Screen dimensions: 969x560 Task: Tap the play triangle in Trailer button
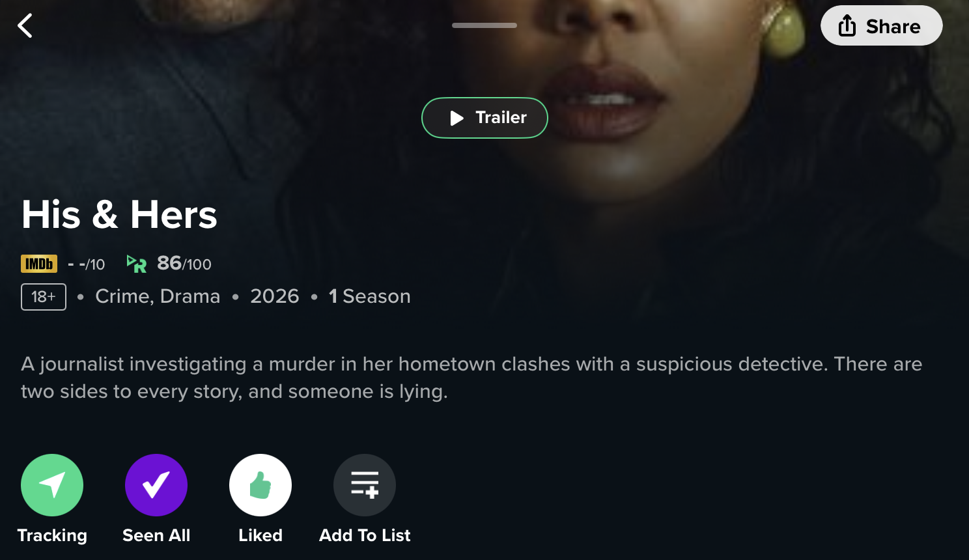pos(456,118)
